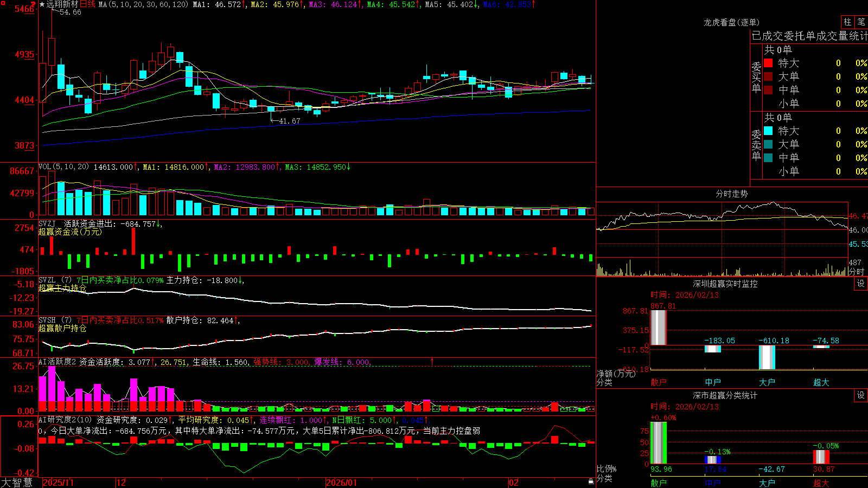Switch 龙虎看盘 to 笔 view
Image resolution: width=868 pixels, height=488 pixels.
coord(861,22)
